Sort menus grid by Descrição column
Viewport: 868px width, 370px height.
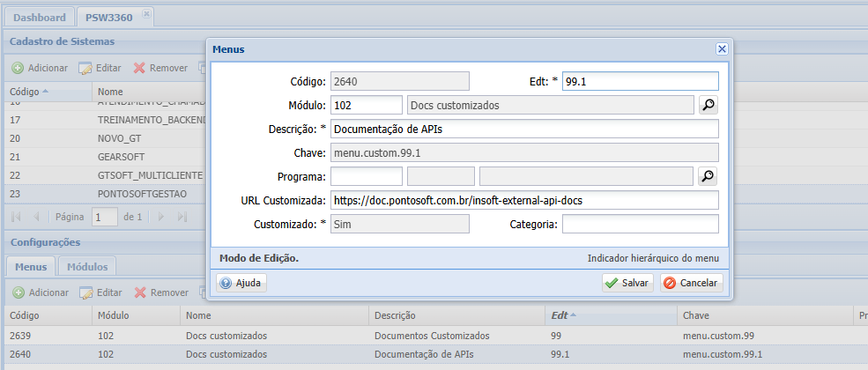[x=456, y=315]
